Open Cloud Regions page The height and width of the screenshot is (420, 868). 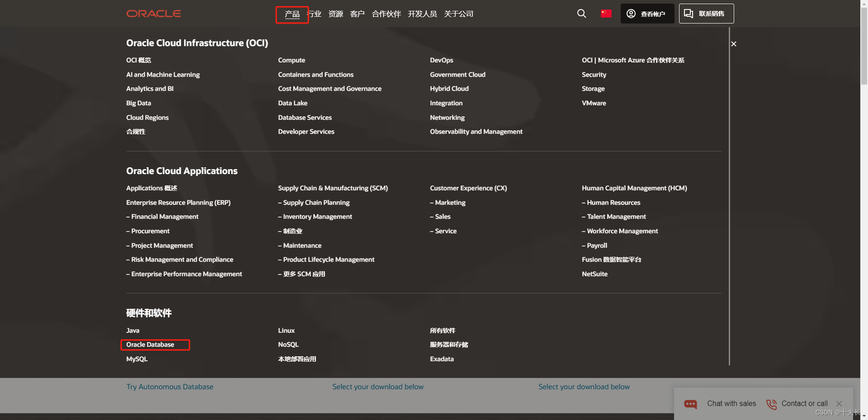click(x=147, y=118)
